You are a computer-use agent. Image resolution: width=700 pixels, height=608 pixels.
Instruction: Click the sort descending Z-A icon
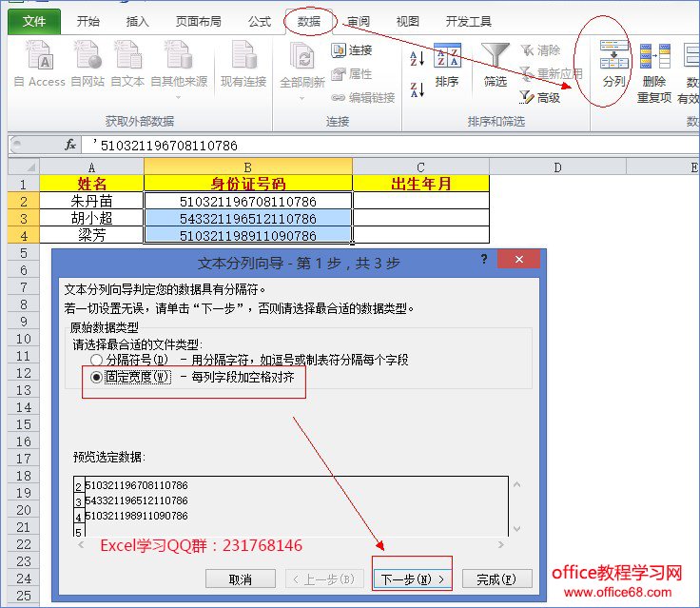pyautogui.click(x=417, y=90)
